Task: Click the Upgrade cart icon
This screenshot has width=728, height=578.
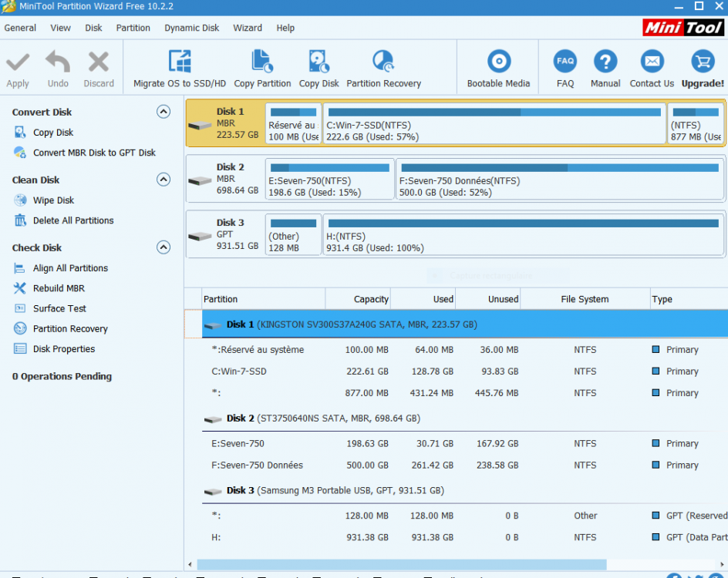Action: 703,62
